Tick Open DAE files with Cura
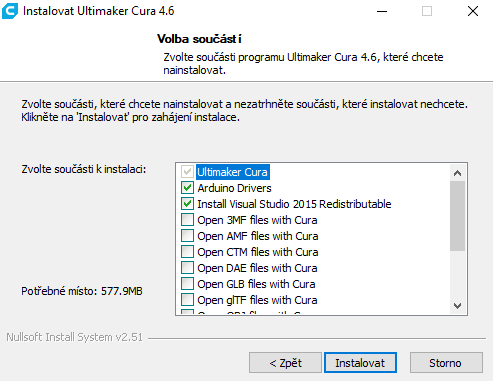Viewport: 493px width, 381px height. coord(187,268)
